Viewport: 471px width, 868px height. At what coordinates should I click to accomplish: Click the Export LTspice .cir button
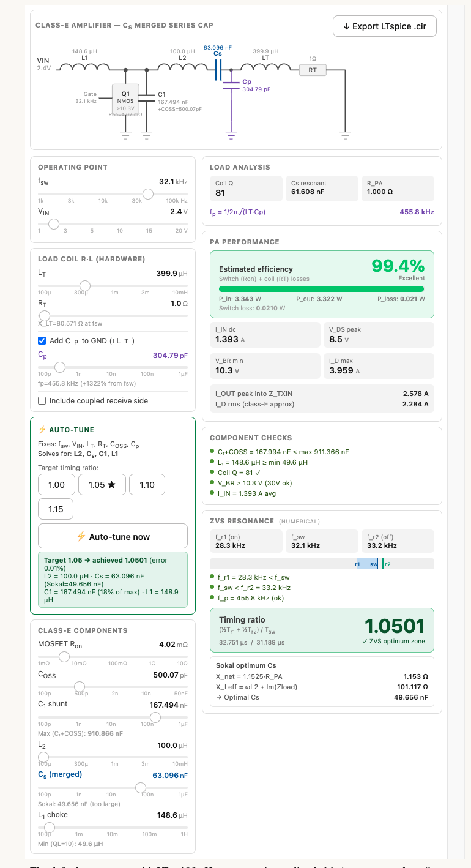coord(384,26)
